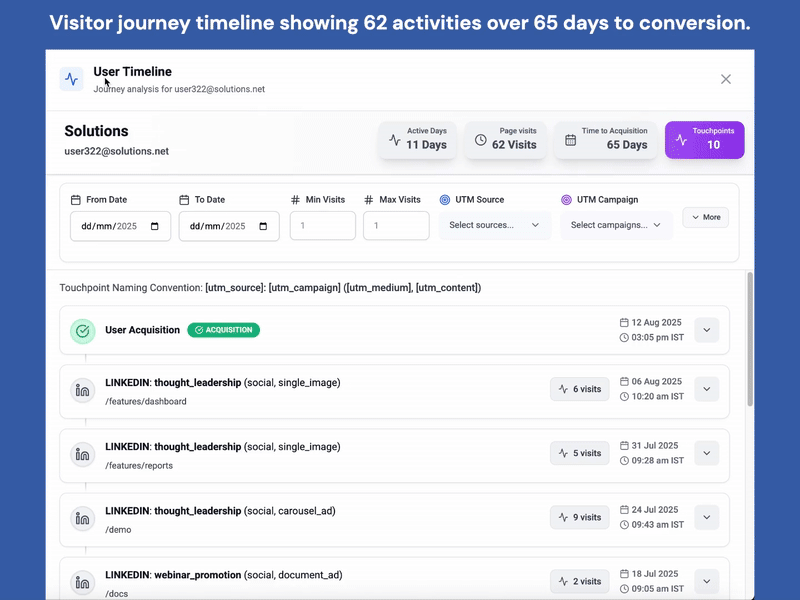
Task: Click LinkedIn icon on /docs row
Action: 83,582
